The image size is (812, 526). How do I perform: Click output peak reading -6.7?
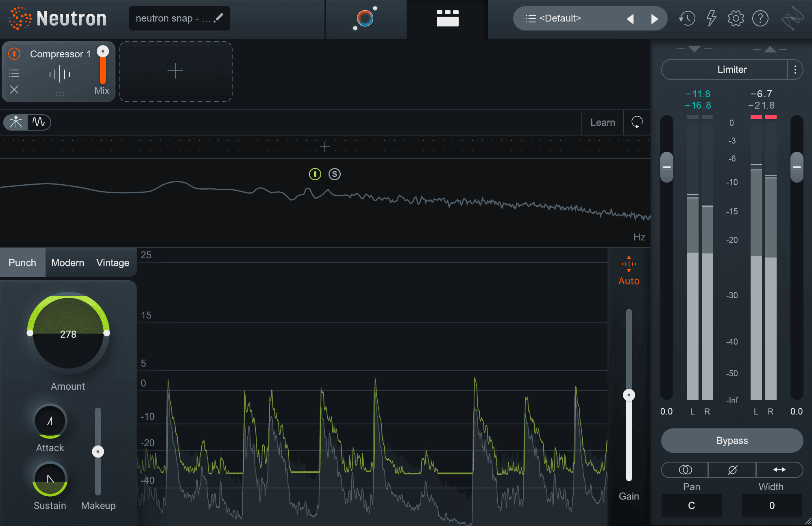click(762, 94)
